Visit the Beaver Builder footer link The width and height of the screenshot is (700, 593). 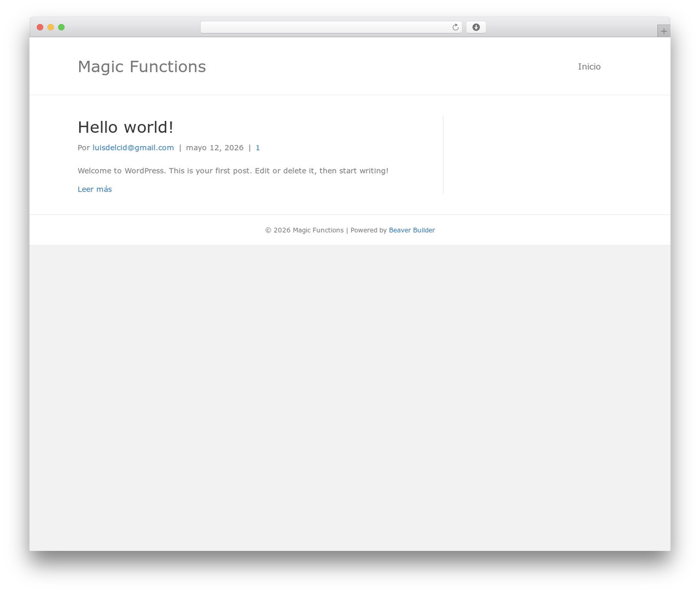point(412,230)
